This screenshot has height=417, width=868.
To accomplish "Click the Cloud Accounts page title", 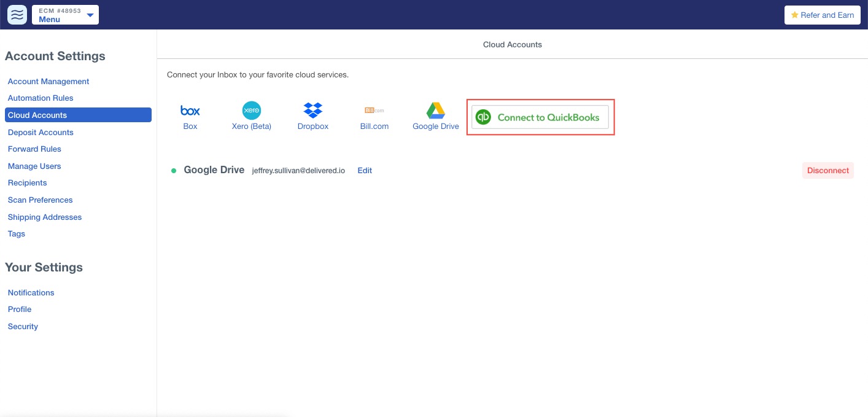I will [513, 44].
